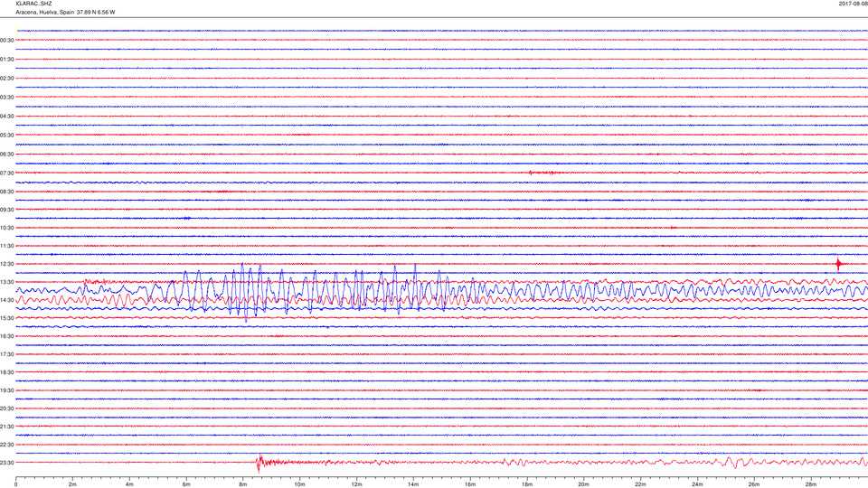Viewport: 868px width, 488px height.
Task: Click the 14m axis tick label
Action: [x=413, y=484]
